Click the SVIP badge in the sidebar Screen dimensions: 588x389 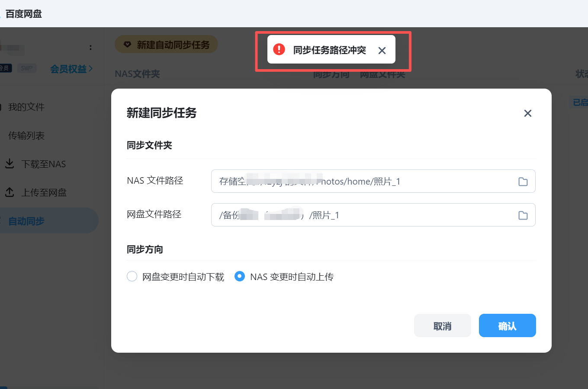point(27,68)
